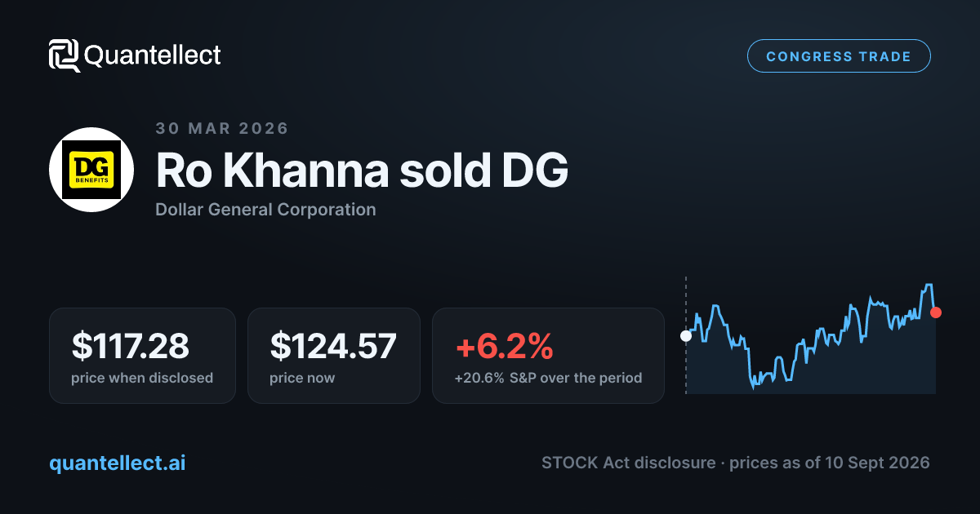980x514 pixels.
Task: Select the Ro Khanna sold DG headline
Action: click(361, 171)
